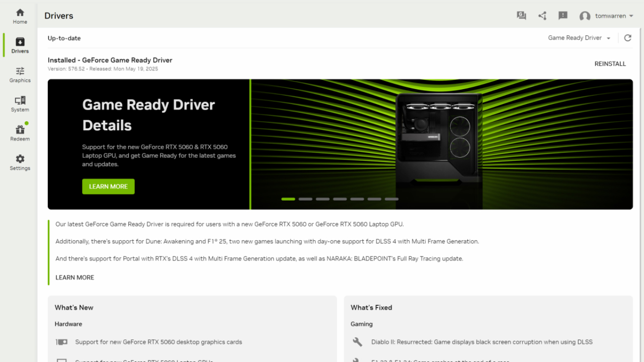Screen dimensions: 644x362
Task: Jump to the sixth banner slide indicator
Action: point(374,199)
